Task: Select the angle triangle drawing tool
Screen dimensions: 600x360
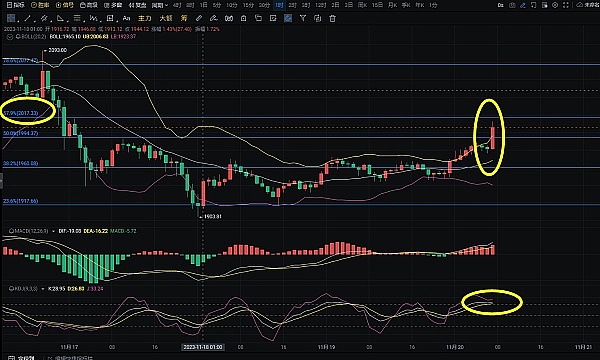Action: [x=60, y=18]
